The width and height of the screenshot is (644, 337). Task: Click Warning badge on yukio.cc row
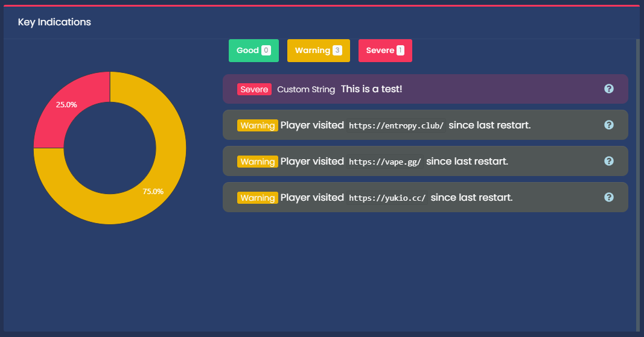(257, 198)
